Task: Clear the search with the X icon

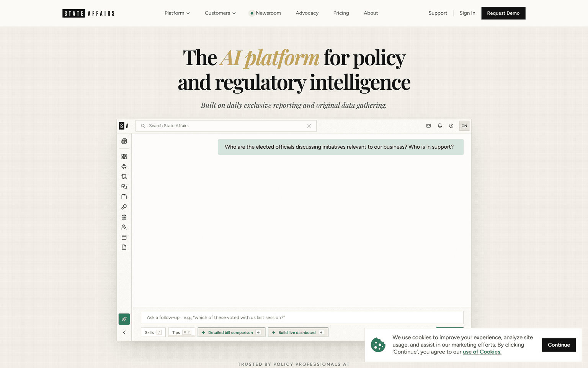Action: pos(309,126)
